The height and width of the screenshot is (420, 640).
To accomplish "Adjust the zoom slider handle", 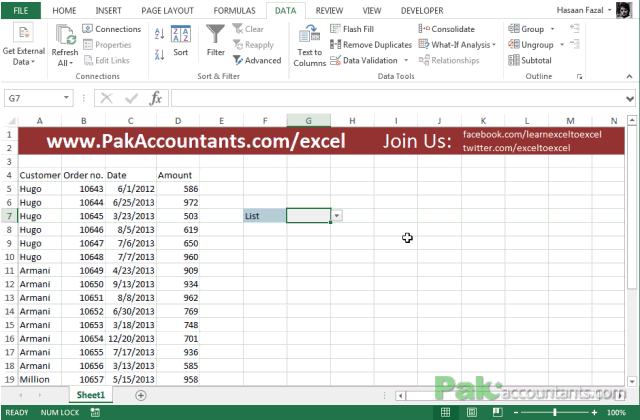I will pyautogui.click(x=555, y=413).
